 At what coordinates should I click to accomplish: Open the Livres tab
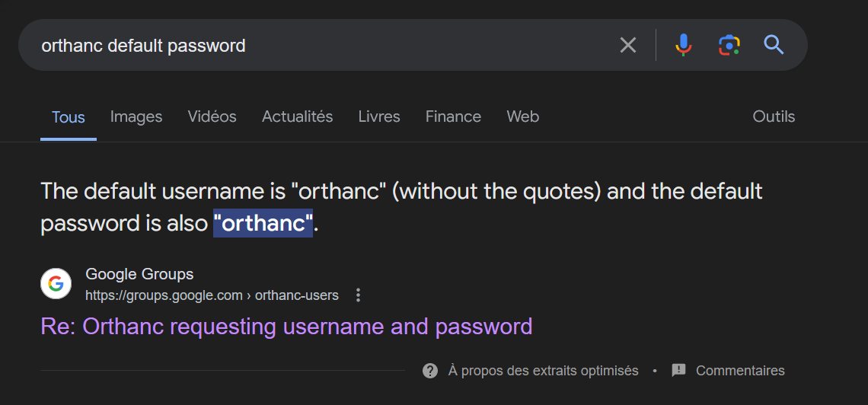(x=379, y=116)
